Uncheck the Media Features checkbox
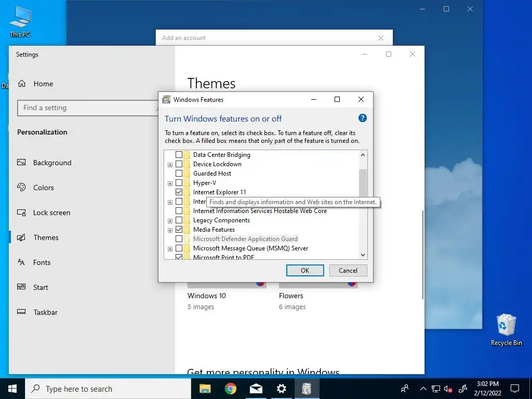The image size is (532, 399). (x=179, y=229)
